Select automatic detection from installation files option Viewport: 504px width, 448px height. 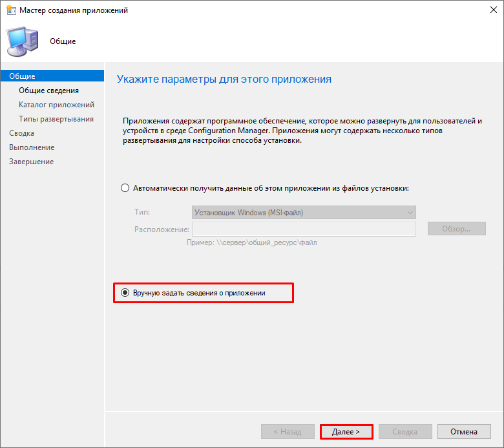click(125, 188)
